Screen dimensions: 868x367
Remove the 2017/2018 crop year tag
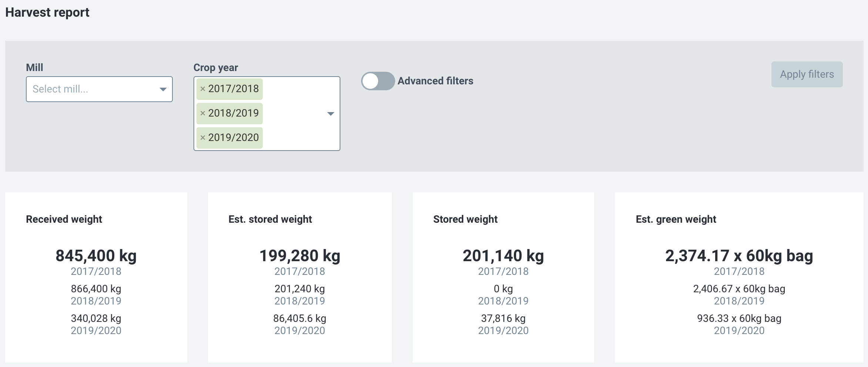(x=203, y=89)
